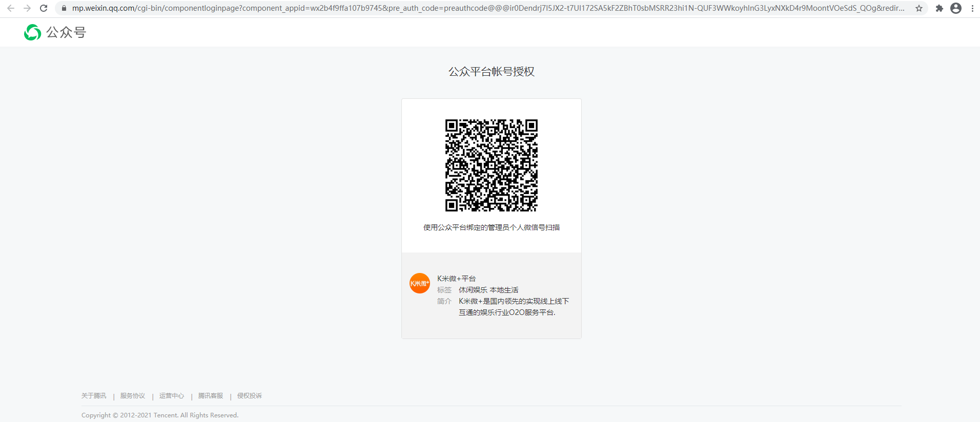Screen dimensions: 980x422
Task: Open the extensions puzzle icon
Action: tap(940, 8)
